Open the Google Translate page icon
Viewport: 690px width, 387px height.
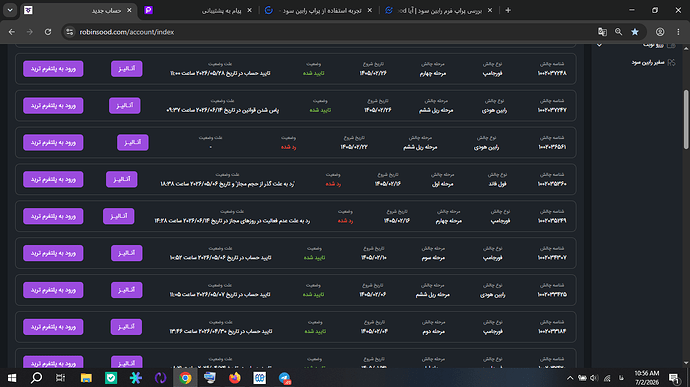(602, 32)
